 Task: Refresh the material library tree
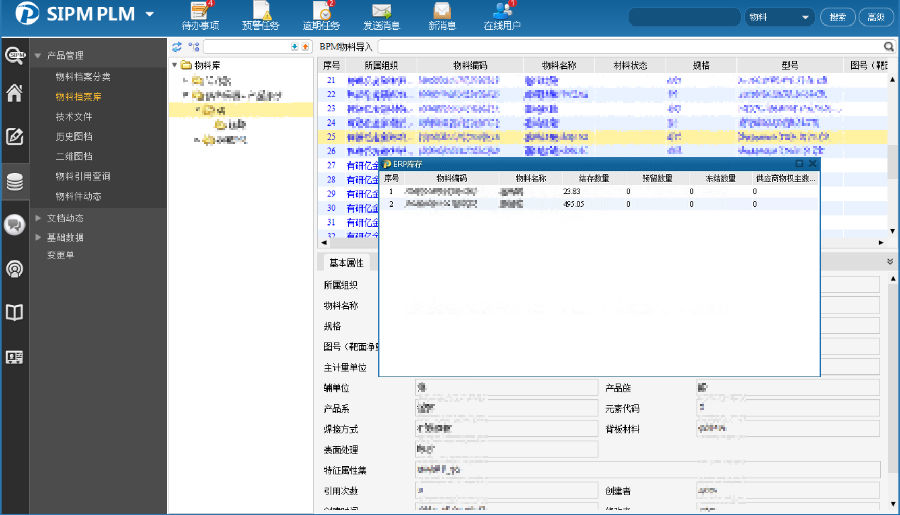click(x=177, y=47)
